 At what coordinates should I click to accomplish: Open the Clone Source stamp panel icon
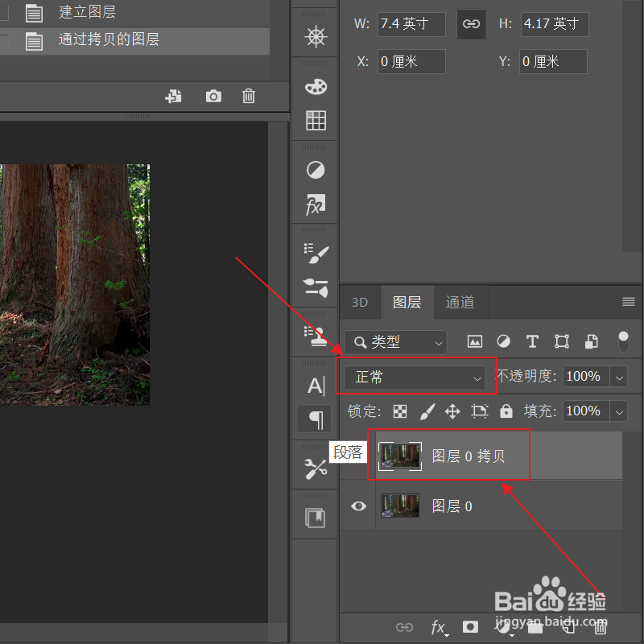(x=316, y=336)
